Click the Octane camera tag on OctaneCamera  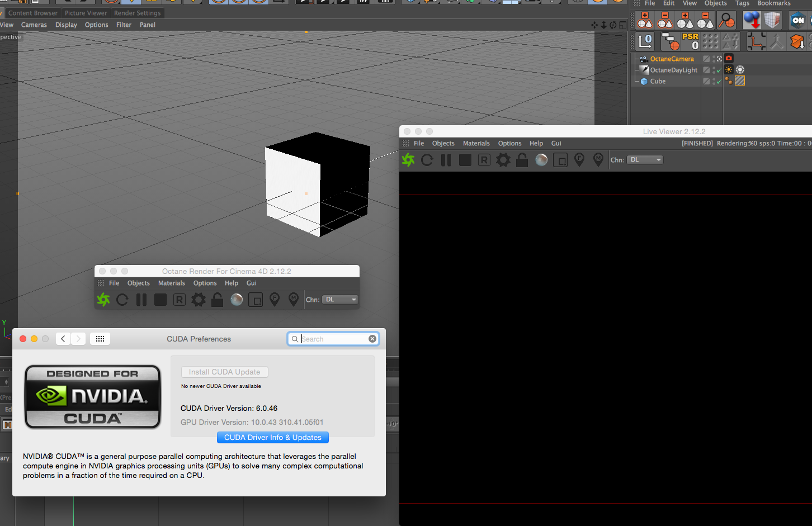pos(729,58)
